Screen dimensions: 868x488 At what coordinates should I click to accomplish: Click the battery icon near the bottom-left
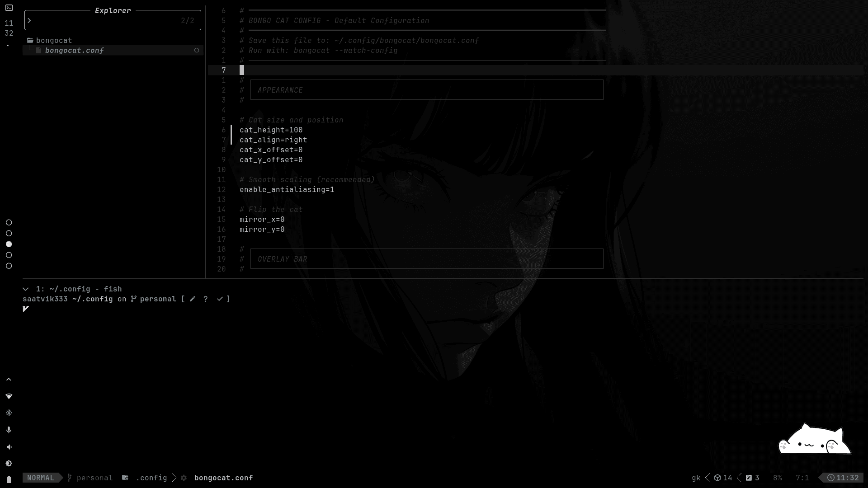[x=8, y=480]
